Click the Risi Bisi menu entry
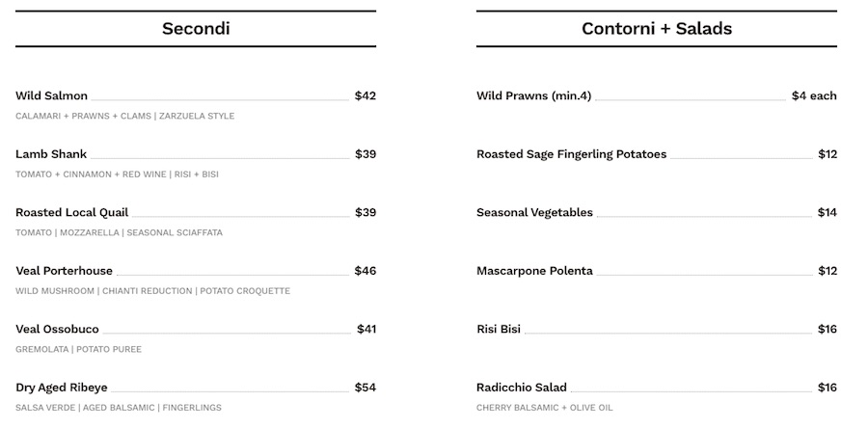The image size is (868, 429). point(499,330)
